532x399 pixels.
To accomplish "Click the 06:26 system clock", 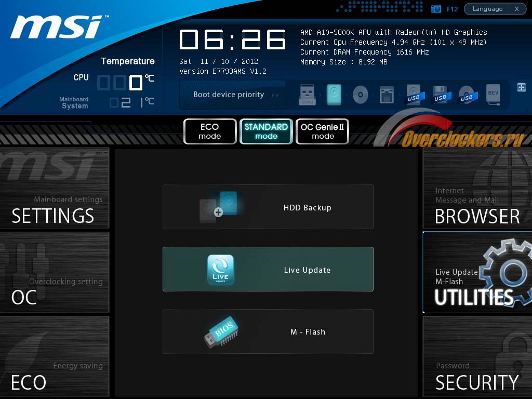I will (232, 39).
